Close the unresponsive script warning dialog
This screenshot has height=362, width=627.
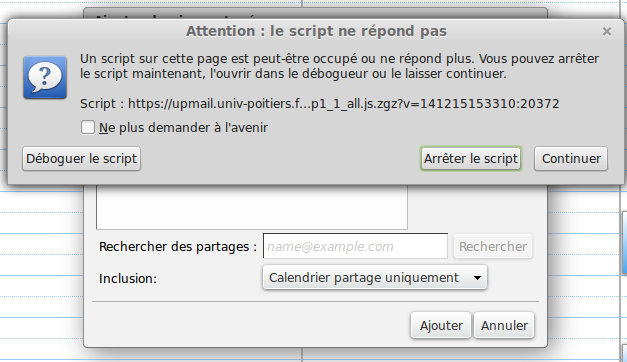click(x=607, y=32)
